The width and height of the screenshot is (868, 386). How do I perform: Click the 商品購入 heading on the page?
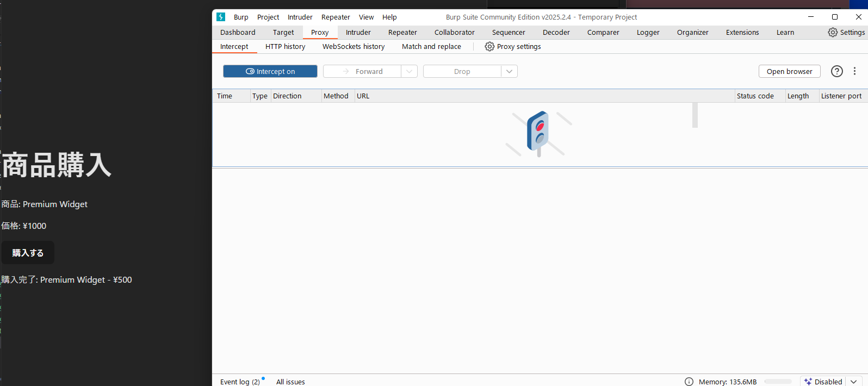(57, 165)
